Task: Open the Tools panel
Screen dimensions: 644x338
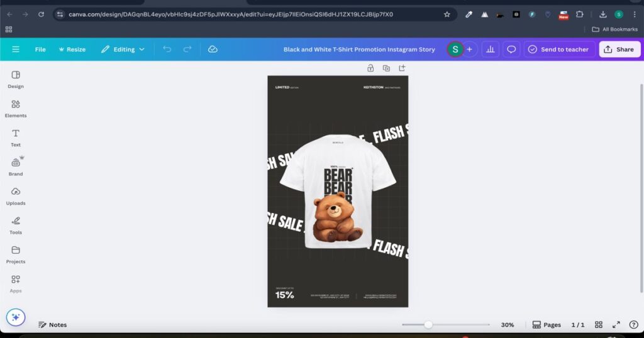Action: point(16,225)
